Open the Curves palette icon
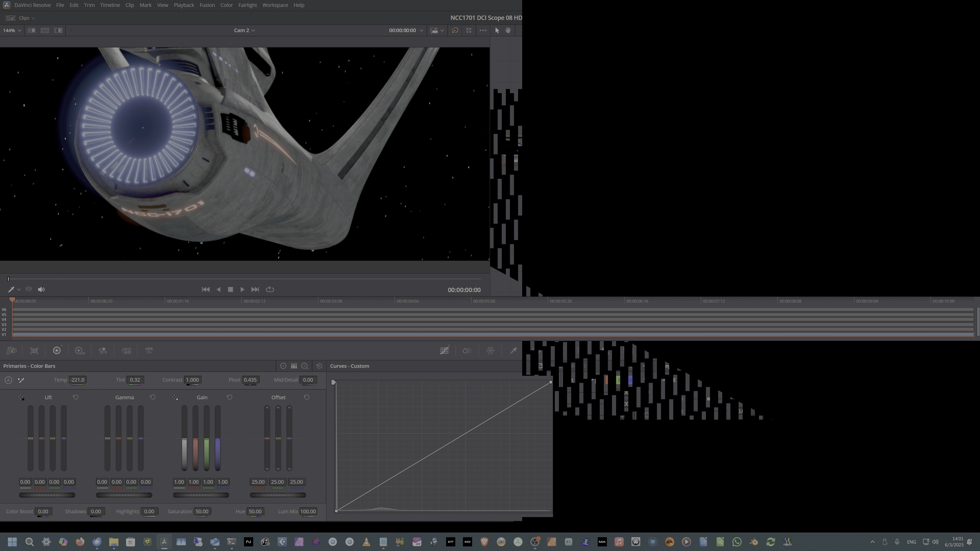 coord(444,350)
